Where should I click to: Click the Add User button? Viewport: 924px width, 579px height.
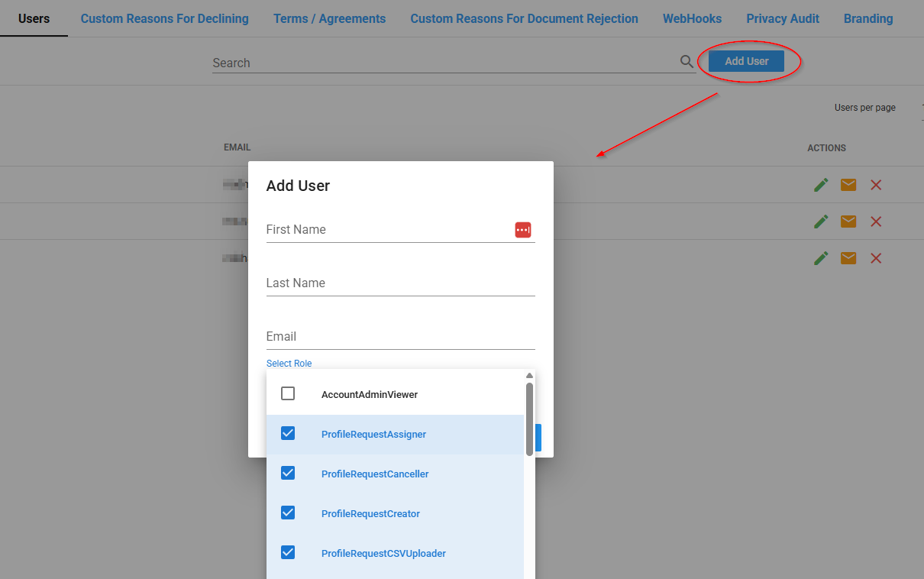tap(746, 61)
